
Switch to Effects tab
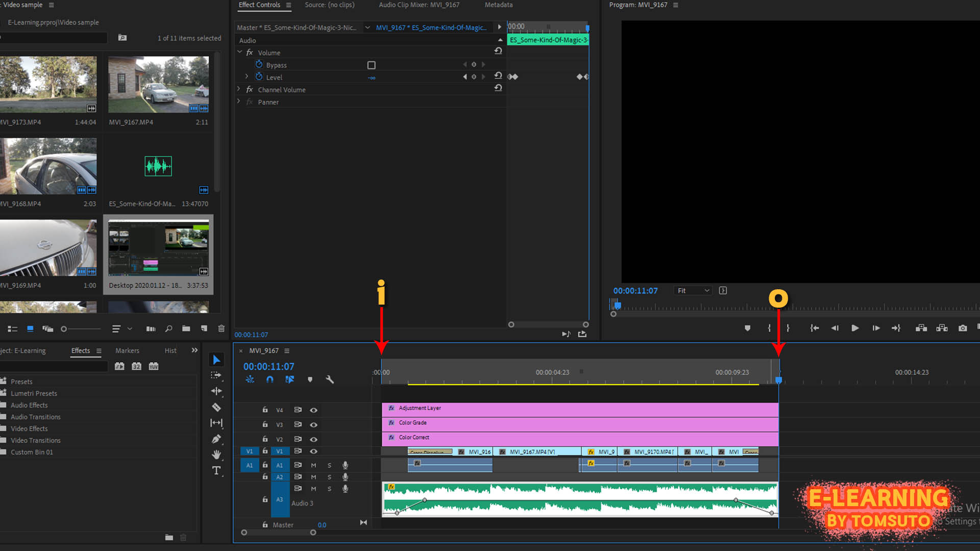81,350
